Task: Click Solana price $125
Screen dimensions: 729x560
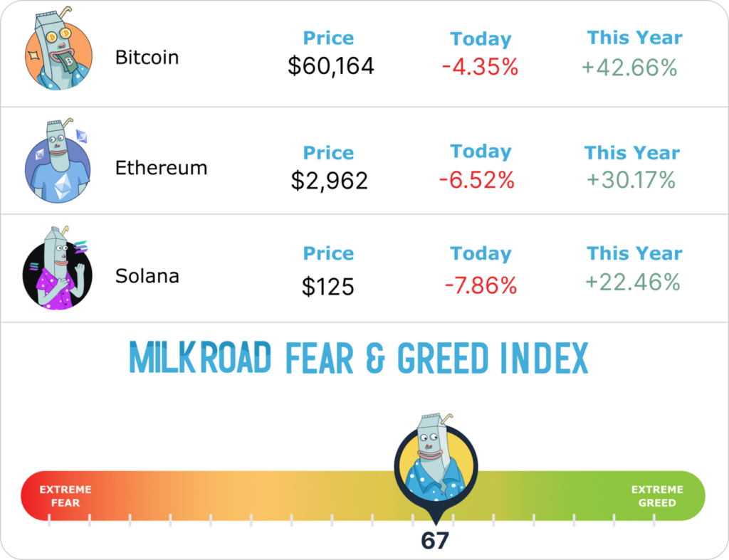Action: [x=327, y=287]
